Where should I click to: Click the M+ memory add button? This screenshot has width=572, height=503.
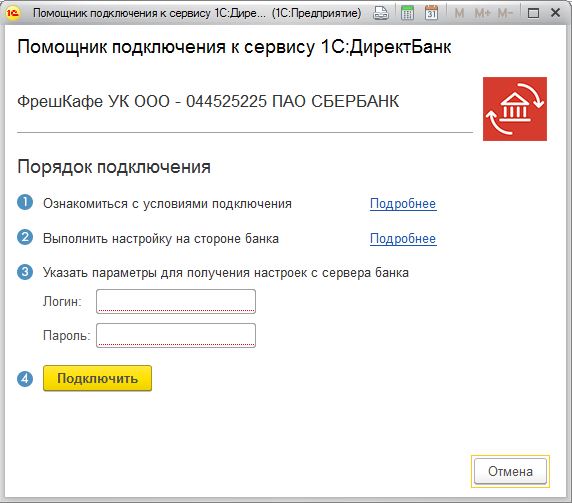click(482, 13)
